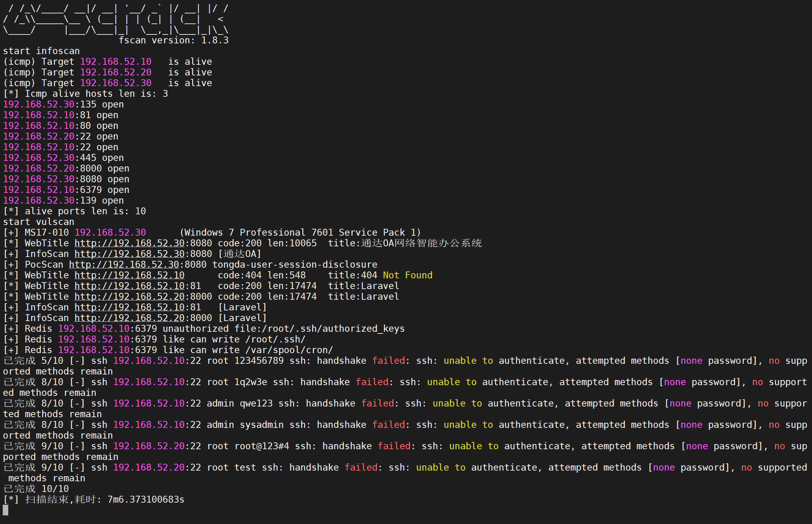Image resolution: width=812 pixels, height=524 pixels.
Task: Open WebTitle link for 192.168.52.20:8000
Action: click(x=129, y=297)
